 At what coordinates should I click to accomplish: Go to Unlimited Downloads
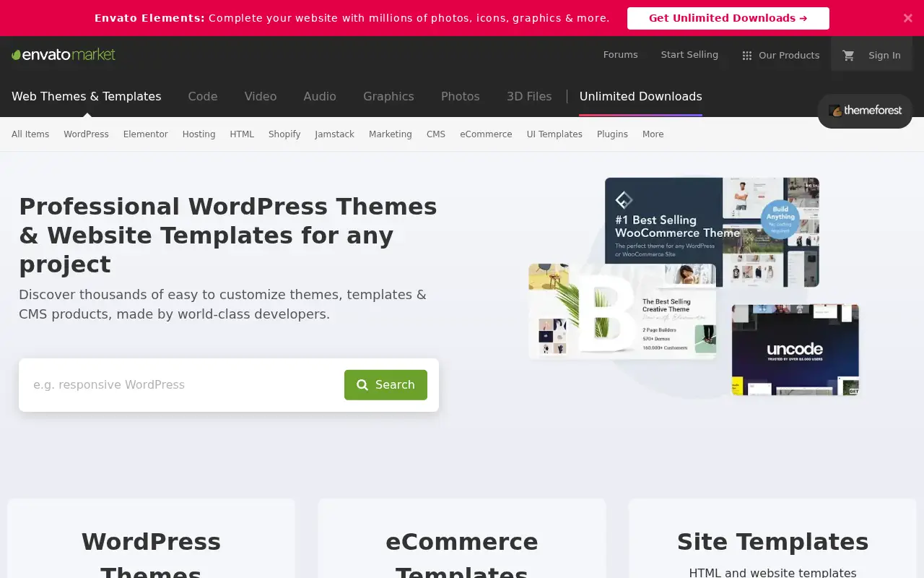tap(641, 96)
